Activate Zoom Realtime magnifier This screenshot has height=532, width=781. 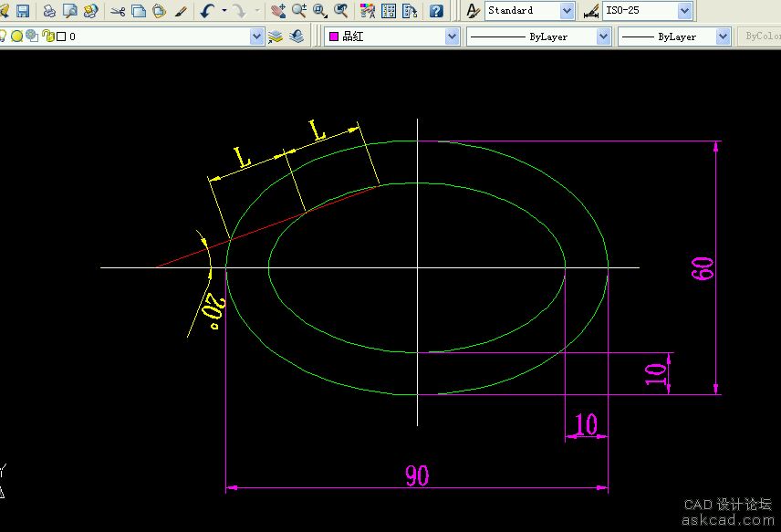pos(299,10)
